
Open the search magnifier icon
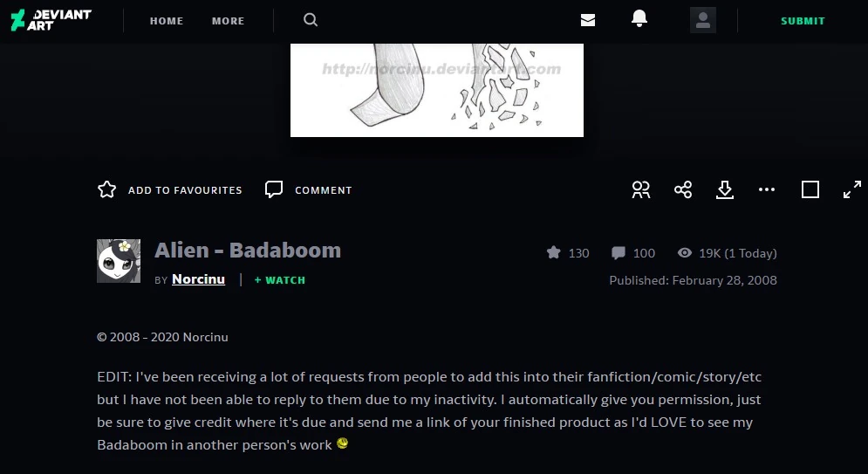click(x=311, y=20)
